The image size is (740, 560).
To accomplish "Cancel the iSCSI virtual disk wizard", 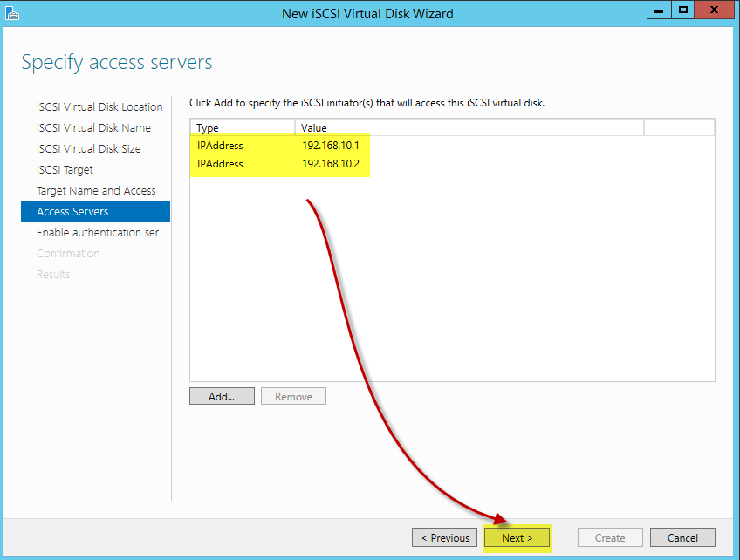I will pyautogui.click(x=682, y=537).
